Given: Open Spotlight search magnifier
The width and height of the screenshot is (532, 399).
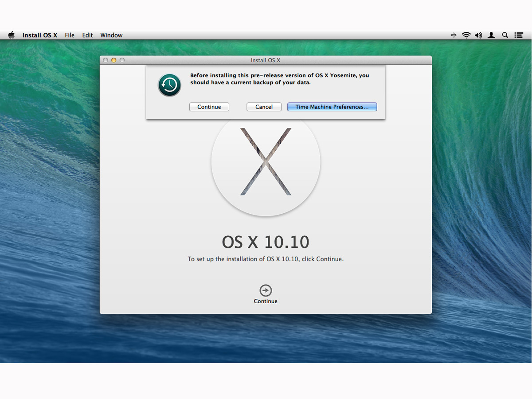Looking at the screenshot, I should [x=505, y=35].
